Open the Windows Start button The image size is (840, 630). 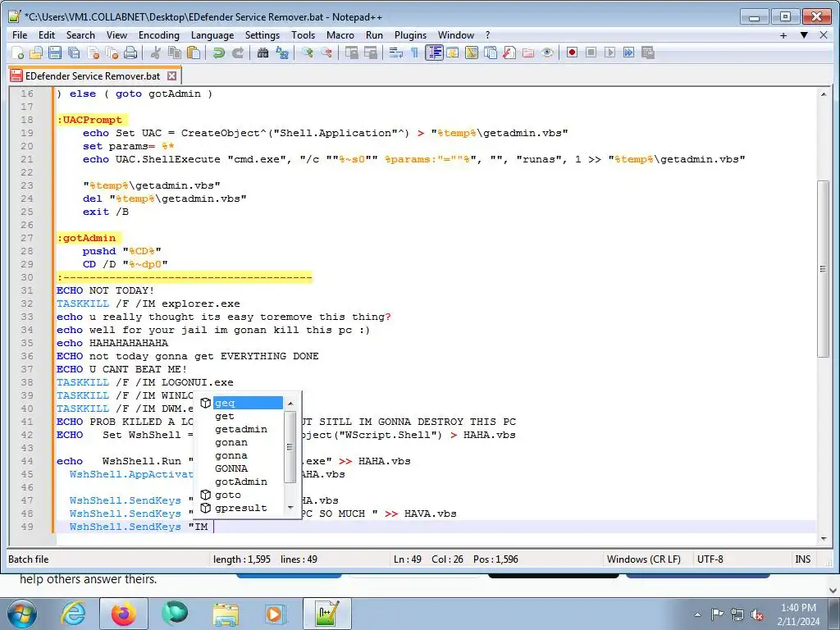tap(21, 614)
